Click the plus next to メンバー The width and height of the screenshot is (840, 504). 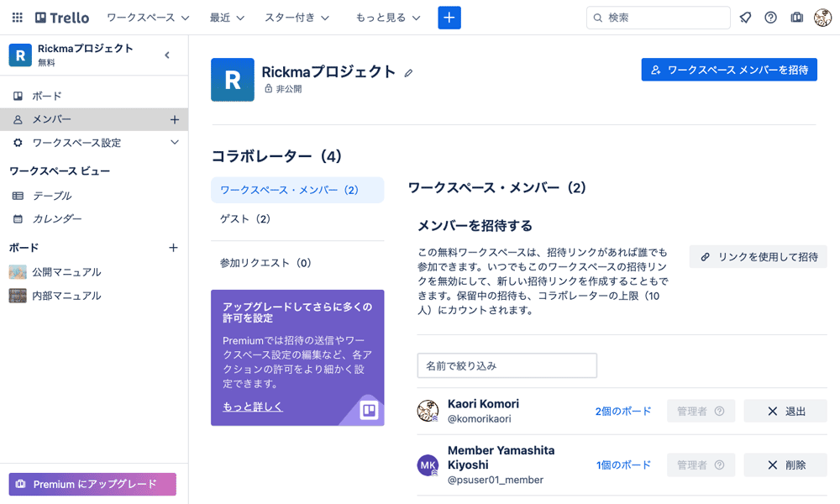point(174,119)
